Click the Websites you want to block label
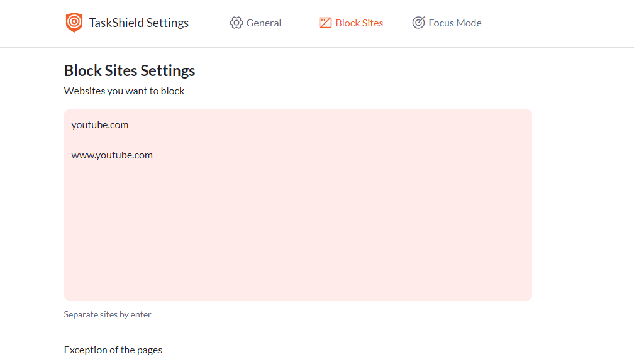The height and width of the screenshot is (364, 634). click(x=123, y=91)
